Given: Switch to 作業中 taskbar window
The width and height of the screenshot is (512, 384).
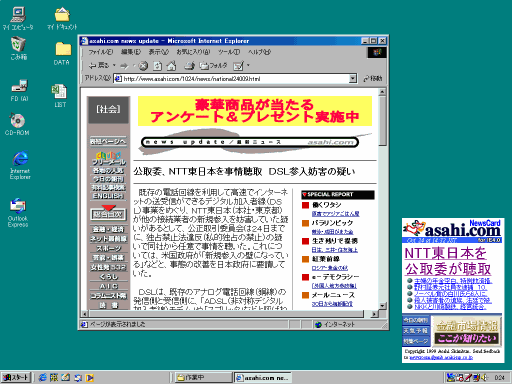Looking at the screenshot, I should point(204,378).
